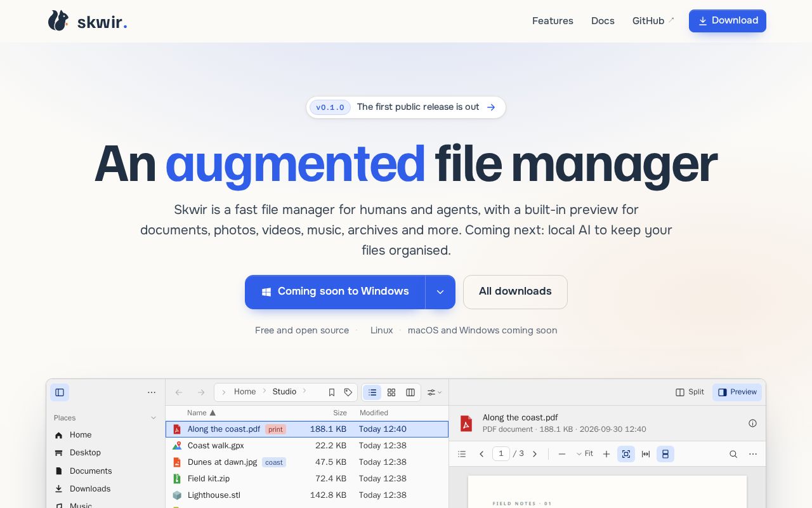812x508 pixels.
Task: Open the sidebar three-dots menu
Action: pyautogui.click(x=152, y=392)
